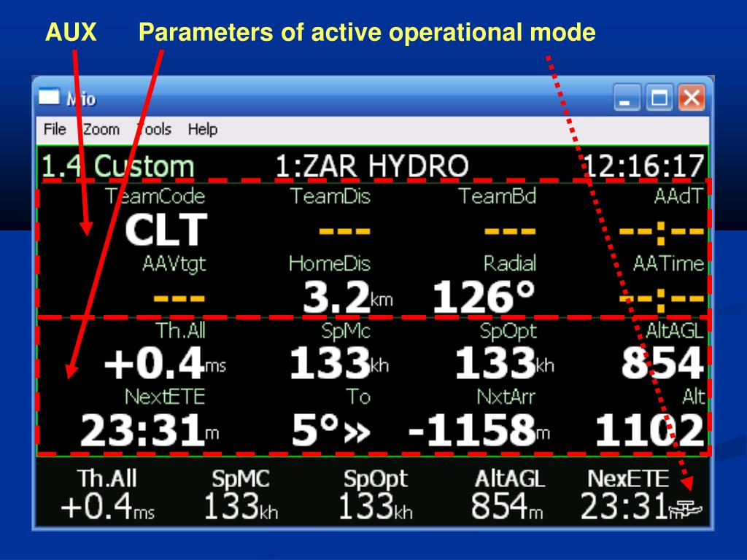This screenshot has width=747, height=560.
Task: Open the Help menu
Action: pos(203,129)
